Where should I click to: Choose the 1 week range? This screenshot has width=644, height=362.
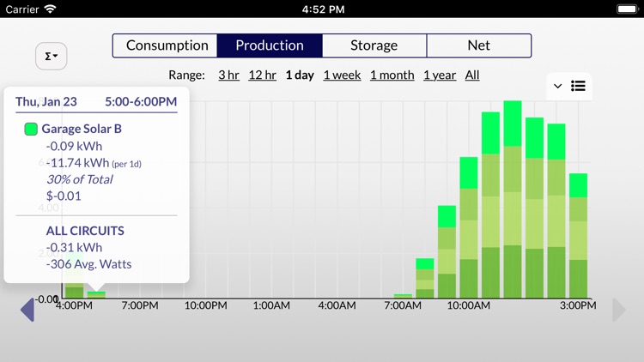(342, 75)
